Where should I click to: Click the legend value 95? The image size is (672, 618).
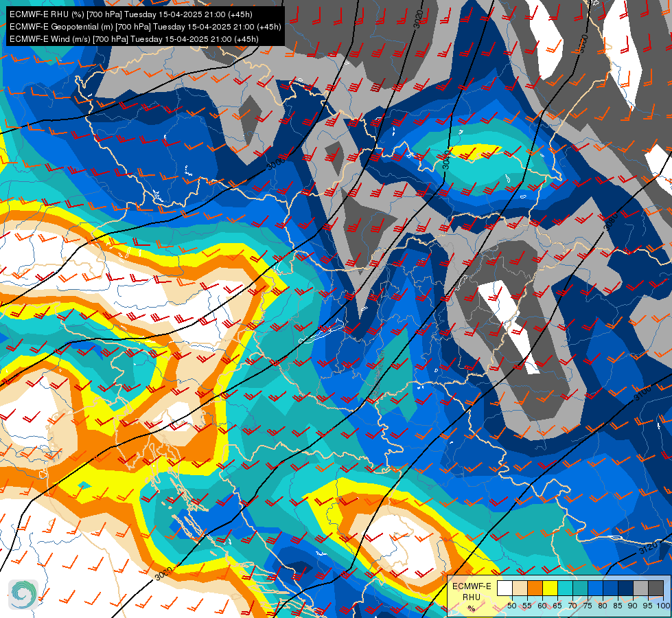(647, 606)
